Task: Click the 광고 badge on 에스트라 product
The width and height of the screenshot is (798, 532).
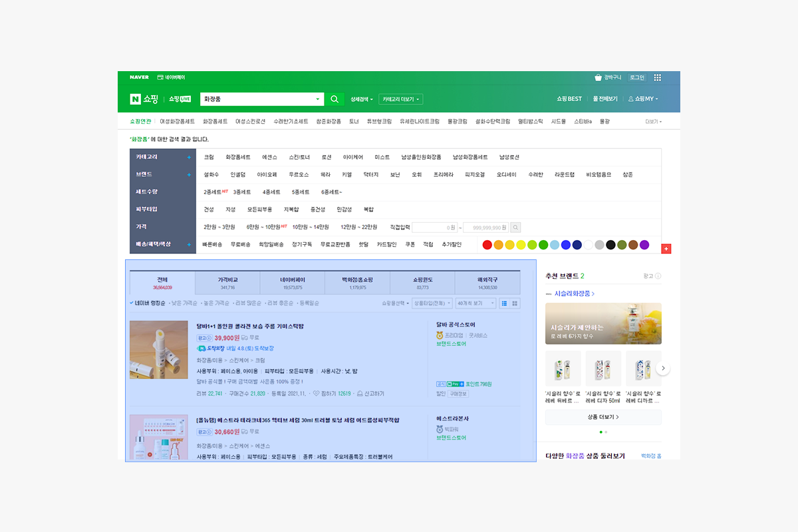Action: pos(204,432)
